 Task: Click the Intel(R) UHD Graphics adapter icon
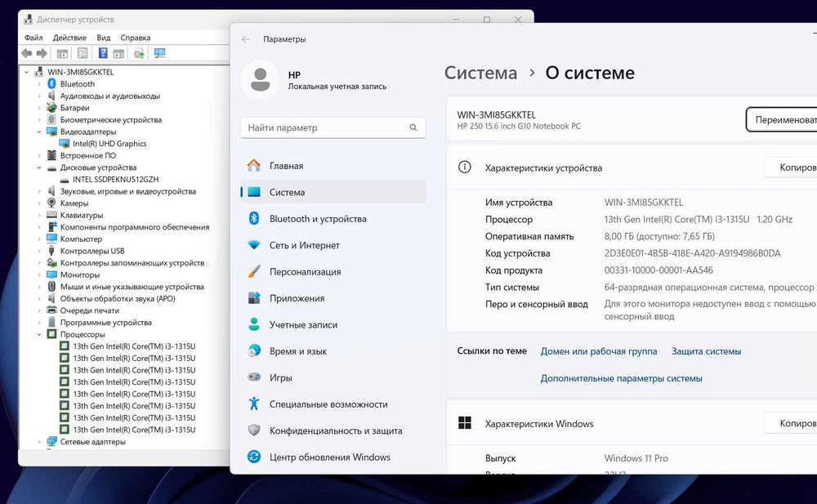(x=64, y=143)
